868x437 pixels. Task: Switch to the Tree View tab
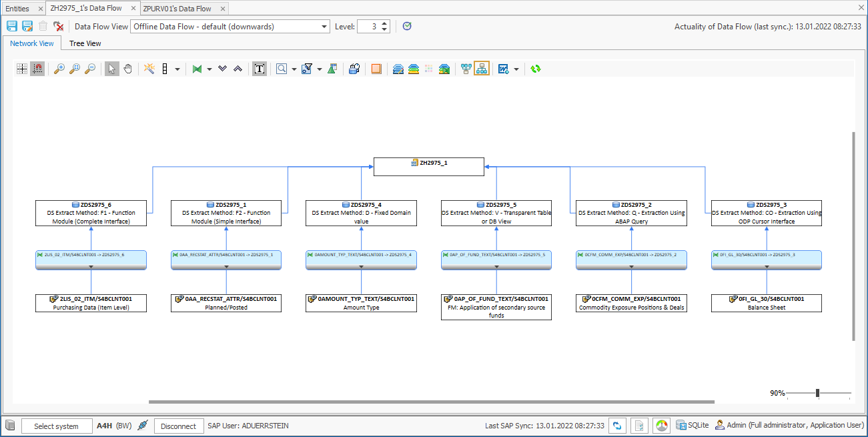[x=85, y=43]
